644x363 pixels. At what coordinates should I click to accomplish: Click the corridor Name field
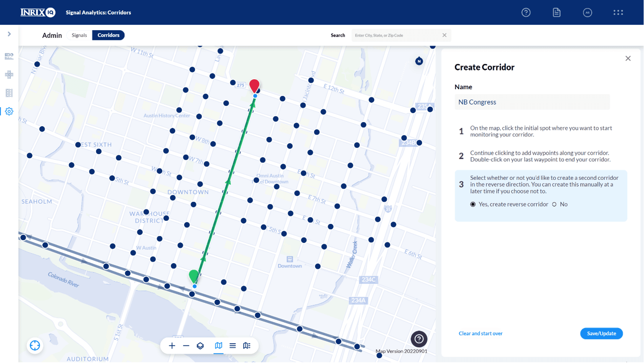(x=532, y=102)
